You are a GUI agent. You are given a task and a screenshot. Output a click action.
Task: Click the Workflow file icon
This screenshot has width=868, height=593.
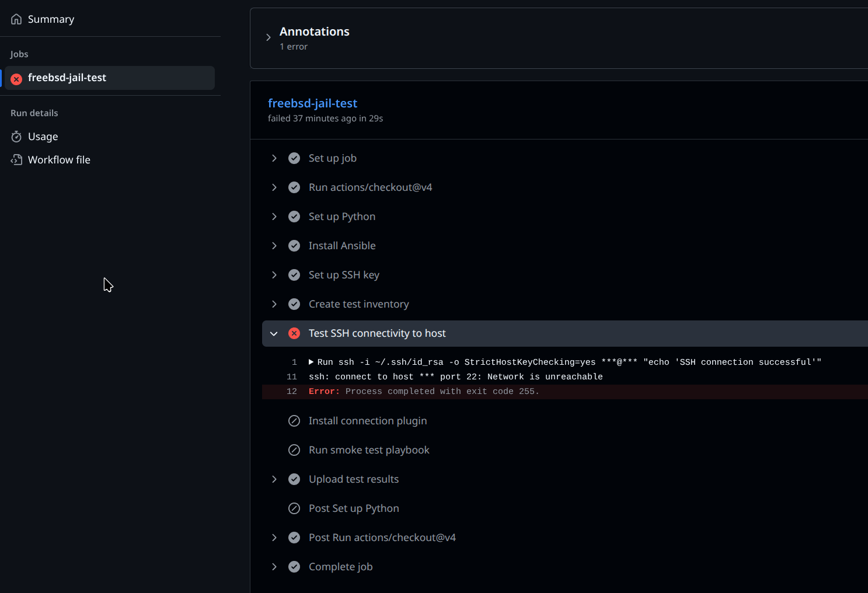click(16, 160)
